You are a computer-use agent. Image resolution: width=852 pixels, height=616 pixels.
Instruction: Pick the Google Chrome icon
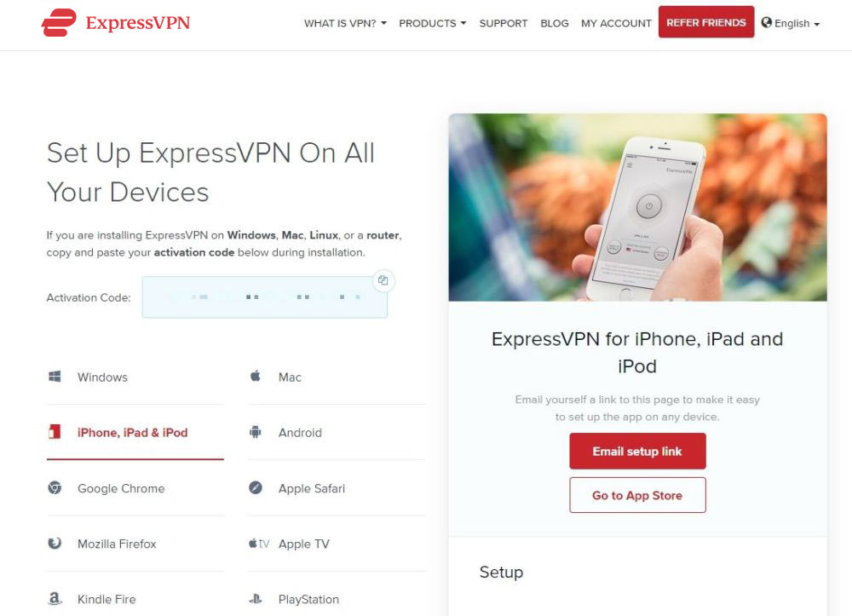pos(55,488)
